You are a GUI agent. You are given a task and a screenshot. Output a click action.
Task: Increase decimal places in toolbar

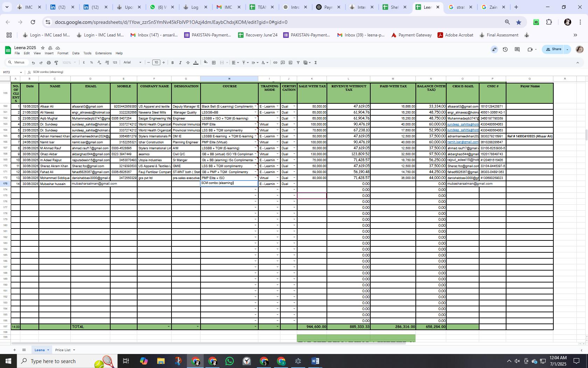click(x=107, y=62)
